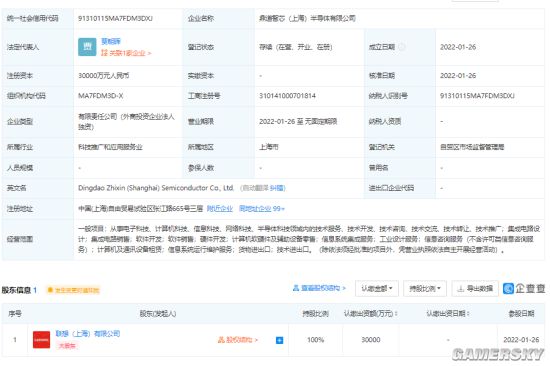The image size is (550, 366).
Task: Expand shareholder row with the blue plus icon
Action: pyautogui.click(x=280, y=340)
